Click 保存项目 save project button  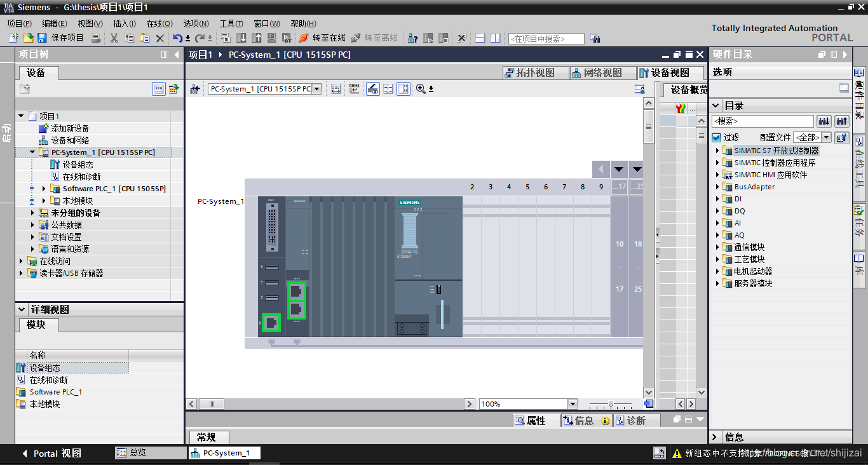pos(60,38)
